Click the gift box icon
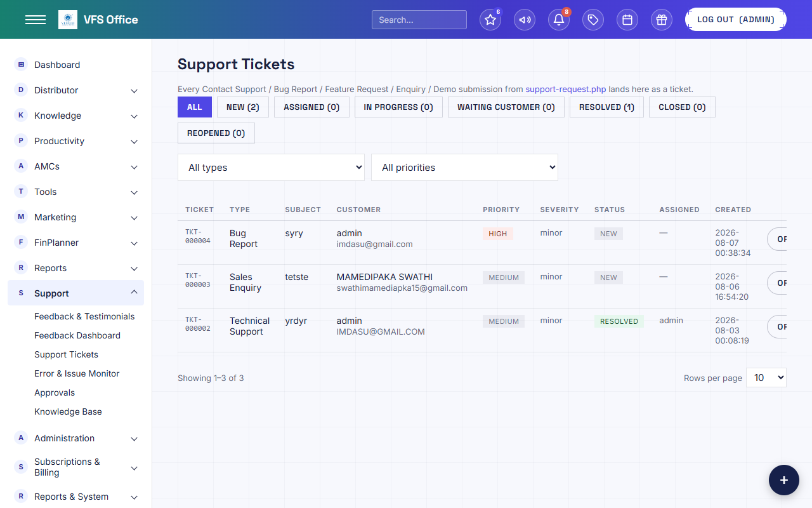812x508 pixels. click(662, 20)
